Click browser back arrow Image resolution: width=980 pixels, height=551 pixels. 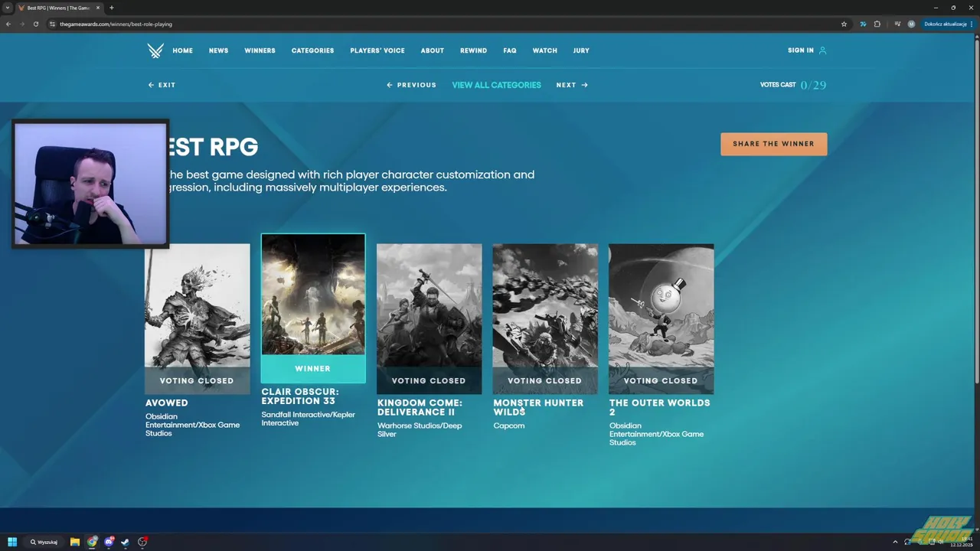click(8, 24)
